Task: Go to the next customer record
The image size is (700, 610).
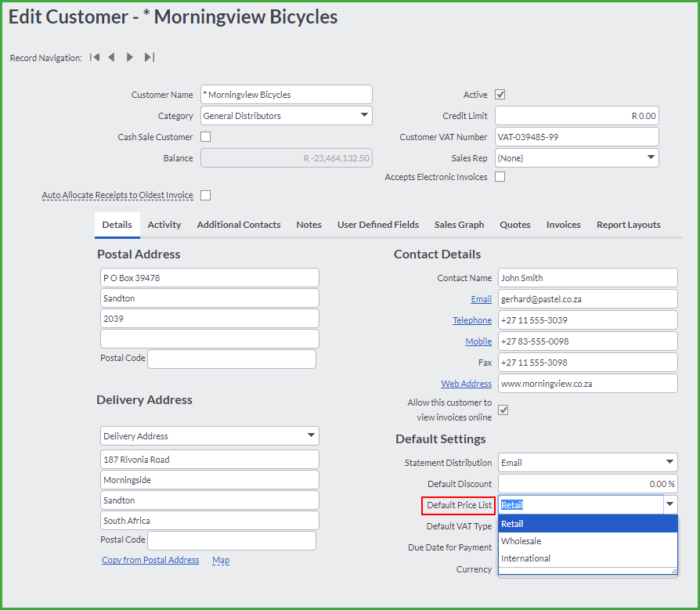Action: [129, 57]
